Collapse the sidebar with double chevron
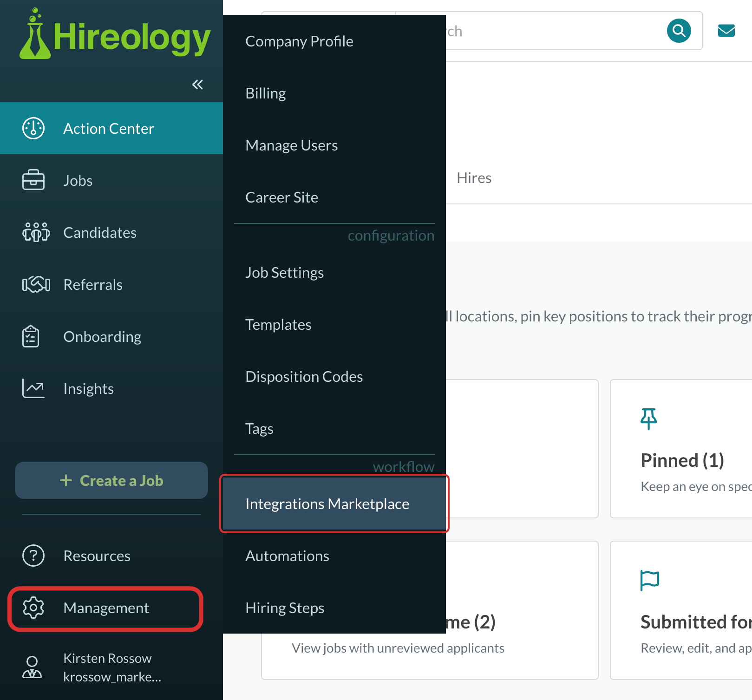 pyautogui.click(x=197, y=85)
